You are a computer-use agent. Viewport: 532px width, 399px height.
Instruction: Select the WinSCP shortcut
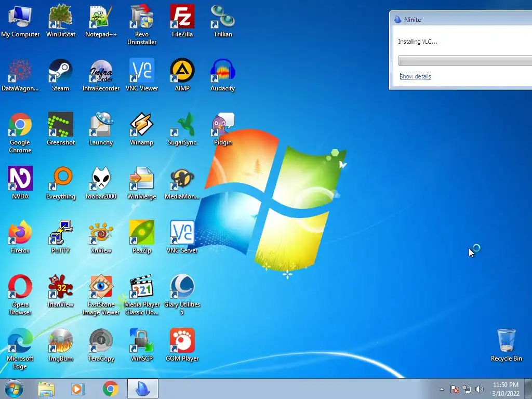142,345
